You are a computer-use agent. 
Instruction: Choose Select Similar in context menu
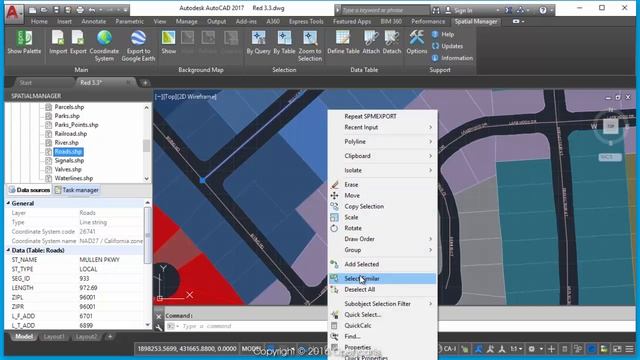(382, 279)
